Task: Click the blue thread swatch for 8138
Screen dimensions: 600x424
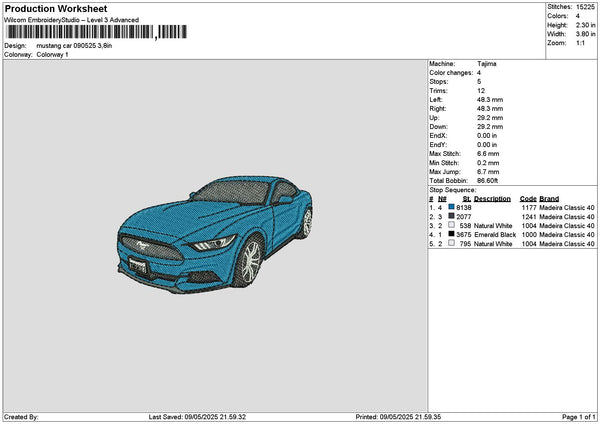Action: coord(452,207)
